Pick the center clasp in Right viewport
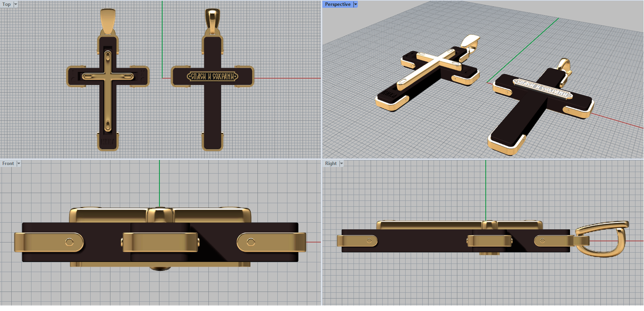The width and height of the screenshot is (644, 311). [x=489, y=241]
